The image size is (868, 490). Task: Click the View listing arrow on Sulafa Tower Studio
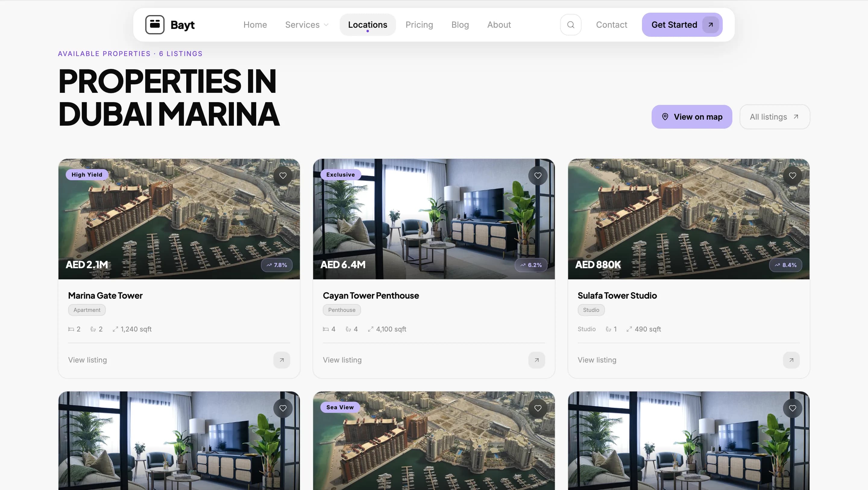click(x=791, y=360)
